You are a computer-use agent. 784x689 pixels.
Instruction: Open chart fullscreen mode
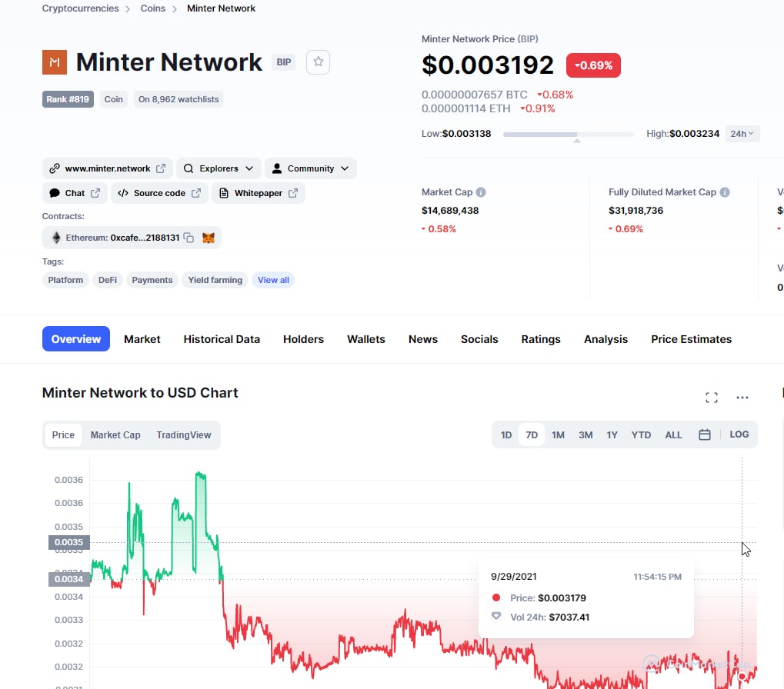click(x=712, y=398)
